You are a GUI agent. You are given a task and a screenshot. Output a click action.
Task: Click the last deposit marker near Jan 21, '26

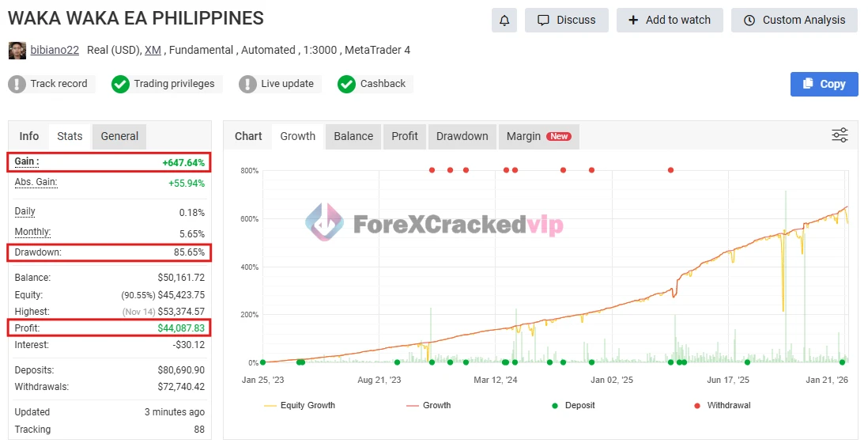pos(842,362)
